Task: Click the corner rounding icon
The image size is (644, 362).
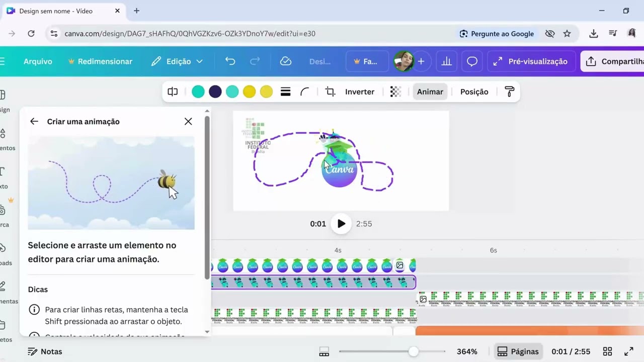Action: [304, 92]
